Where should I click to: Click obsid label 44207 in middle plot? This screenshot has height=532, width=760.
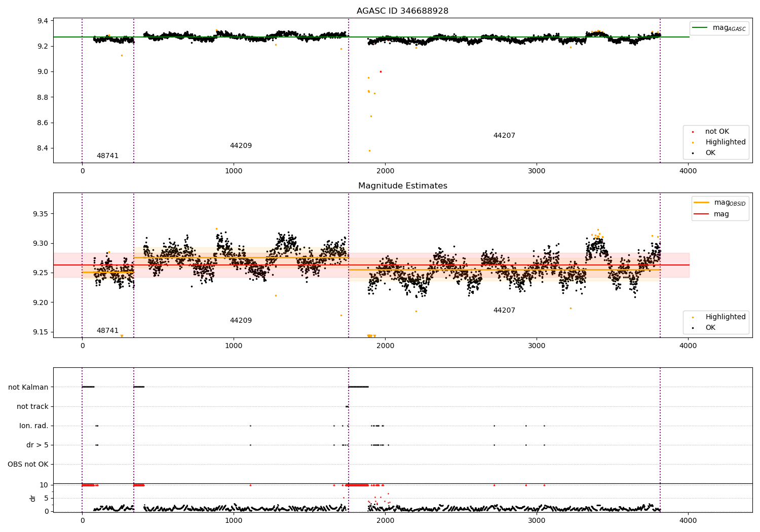click(x=504, y=311)
